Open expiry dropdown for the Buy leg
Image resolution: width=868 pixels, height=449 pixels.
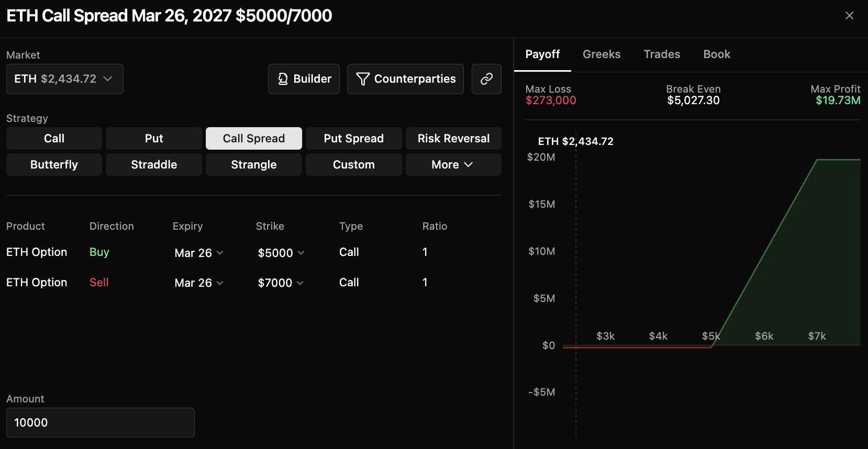pyautogui.click(x=199, y=253)
